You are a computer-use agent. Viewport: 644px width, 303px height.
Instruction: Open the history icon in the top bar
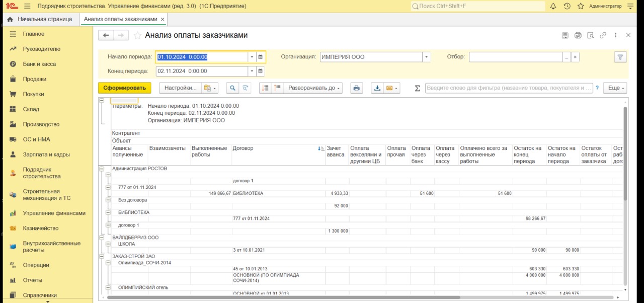[x=567, y=6]
